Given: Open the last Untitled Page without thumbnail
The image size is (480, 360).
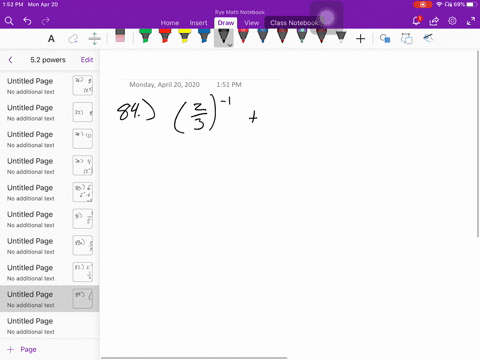Looking at the screenshot, I should (x=49, y=325).
